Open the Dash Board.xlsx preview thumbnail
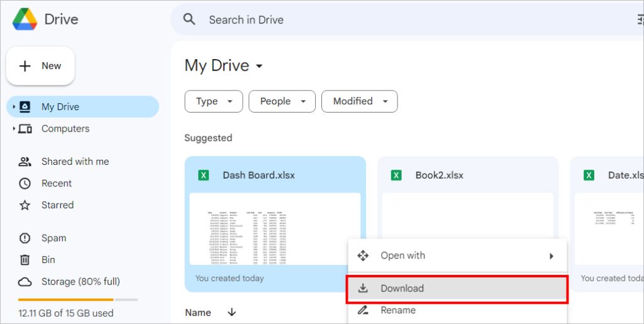The height and width of the screenshot is (324, 644). 275,229
